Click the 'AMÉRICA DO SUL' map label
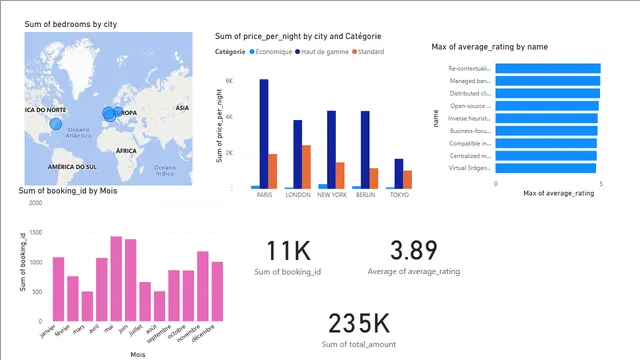Image resolution: width=640 pixels, height=360 pixels. tap(72, 167)
